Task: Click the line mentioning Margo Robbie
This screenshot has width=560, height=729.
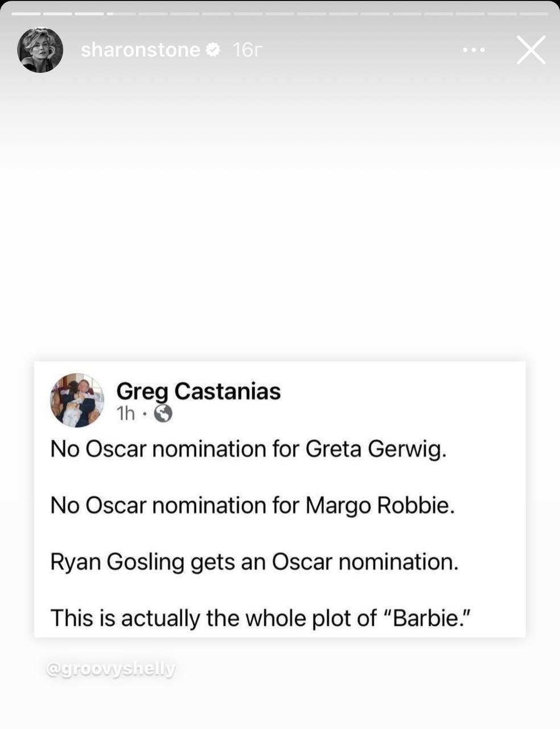Action: [253, 505]
